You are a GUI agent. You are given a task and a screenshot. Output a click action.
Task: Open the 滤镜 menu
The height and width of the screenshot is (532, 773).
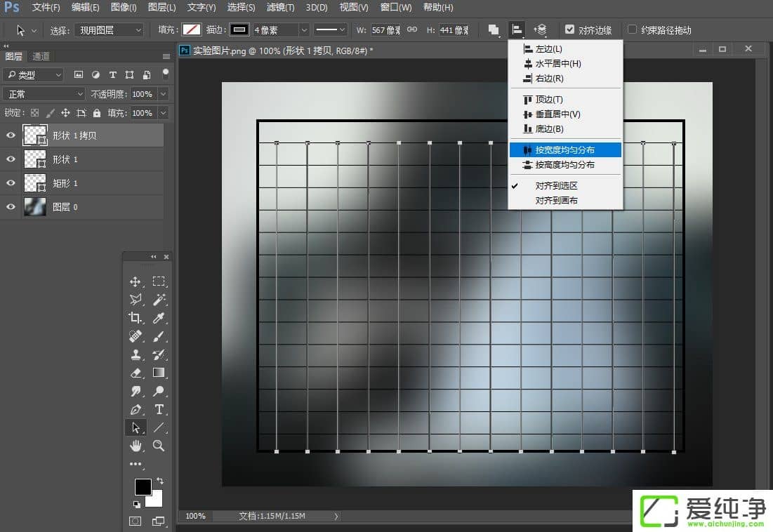point(279,8)
